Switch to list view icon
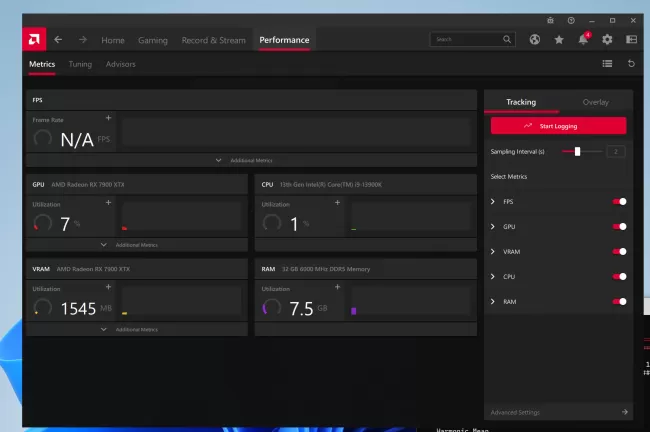 click(x=607, y=64)
